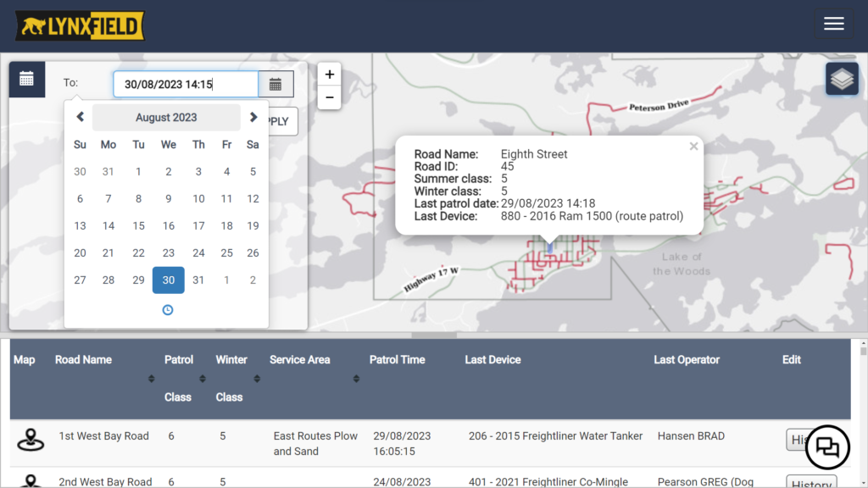Open the hamburger navigation menu
The height and width of the screenshot is (488, 868).
coord(833,24)
